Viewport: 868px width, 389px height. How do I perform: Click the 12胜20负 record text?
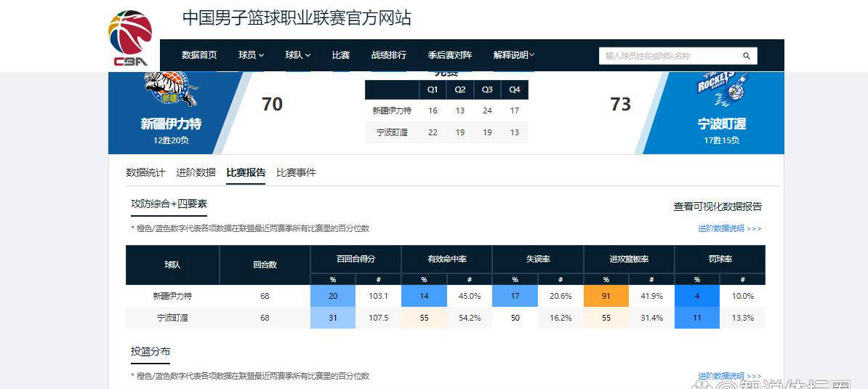(171, 140)
